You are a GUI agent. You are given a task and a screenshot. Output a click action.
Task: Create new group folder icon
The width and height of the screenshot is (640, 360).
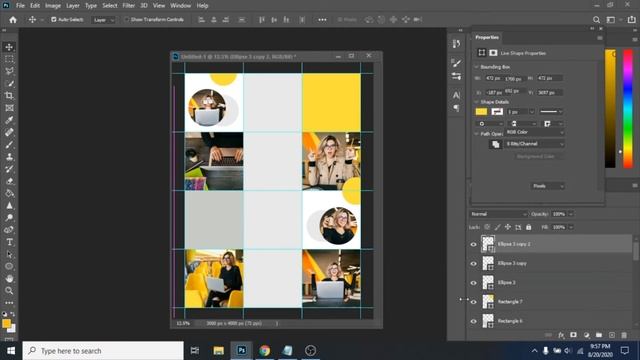[x=599, y=335]
